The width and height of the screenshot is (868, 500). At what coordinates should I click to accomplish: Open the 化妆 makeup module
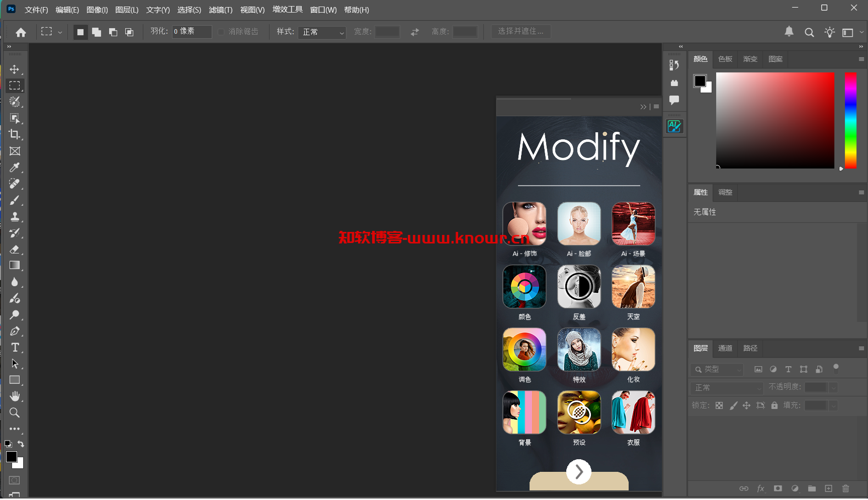pos(633,350)
